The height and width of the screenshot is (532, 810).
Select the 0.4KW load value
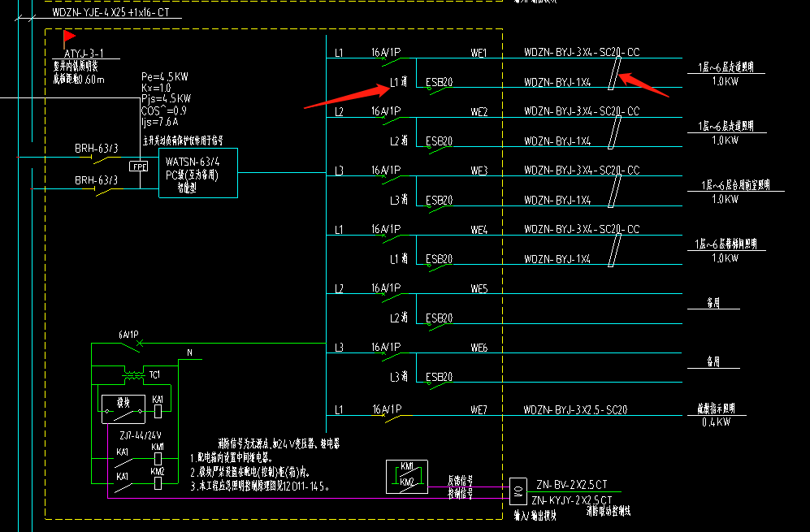[x=716, y=422]
